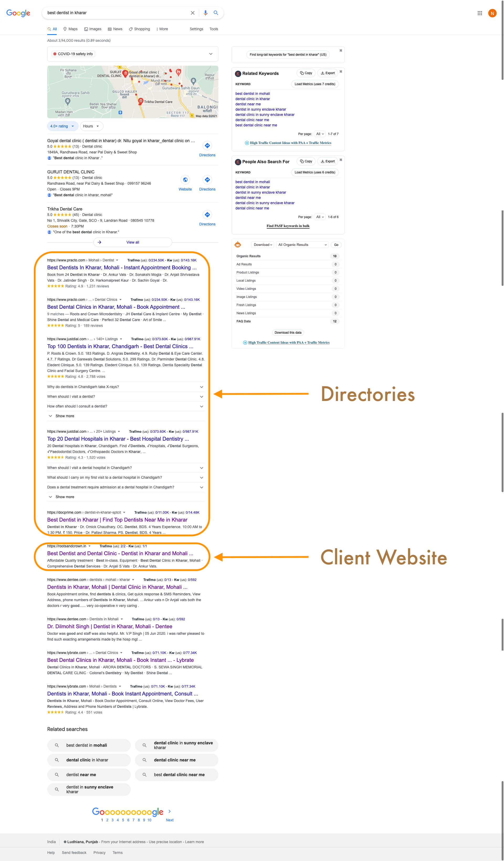The width and height of the screenshot is (504, 861).
Task: Close the long-tail keywords widget
Action: [340, 50]
